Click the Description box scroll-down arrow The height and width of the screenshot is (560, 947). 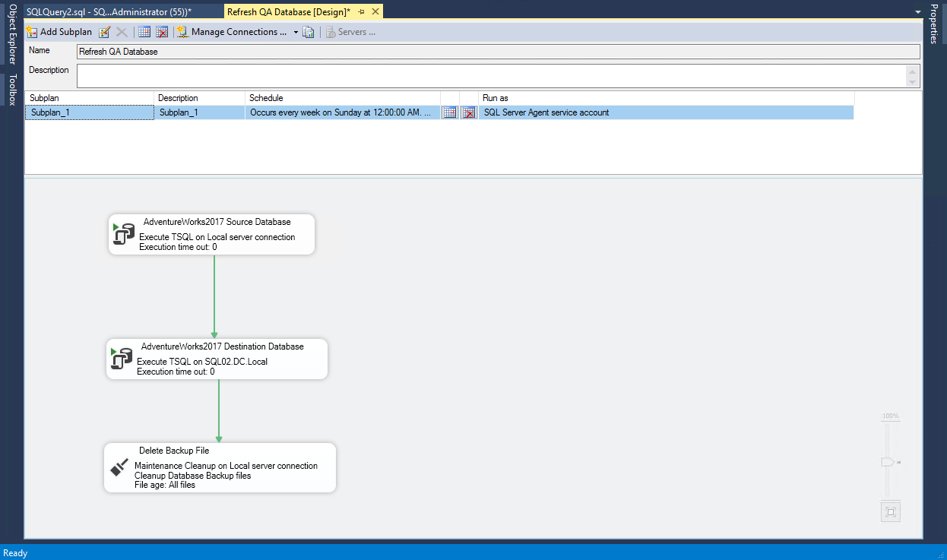tap(912, 81)
